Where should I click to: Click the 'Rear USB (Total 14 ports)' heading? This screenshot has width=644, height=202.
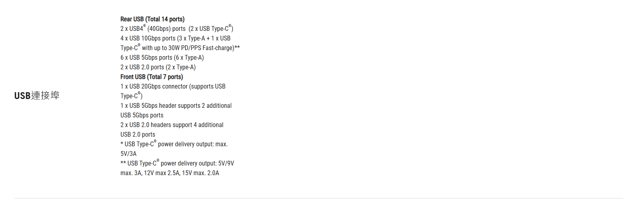152,19
